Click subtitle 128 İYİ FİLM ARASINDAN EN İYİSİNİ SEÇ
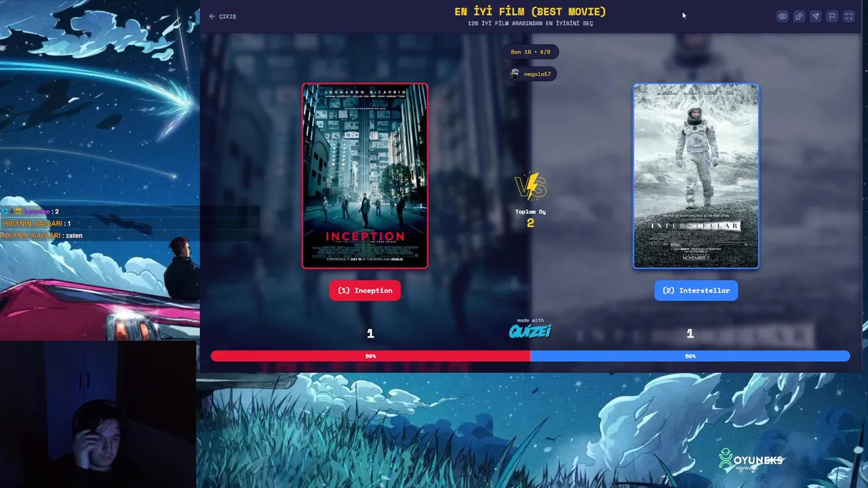The width and height of the screenshot is (868, 488). pos(530,24)
